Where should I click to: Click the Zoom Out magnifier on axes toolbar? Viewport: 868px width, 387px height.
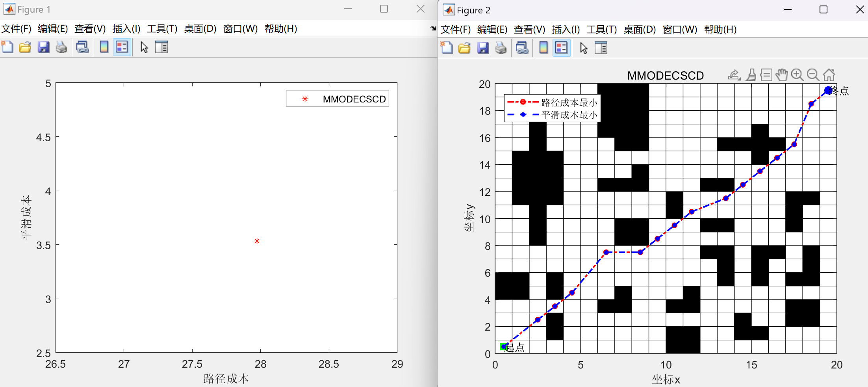[x=812, y=74]
